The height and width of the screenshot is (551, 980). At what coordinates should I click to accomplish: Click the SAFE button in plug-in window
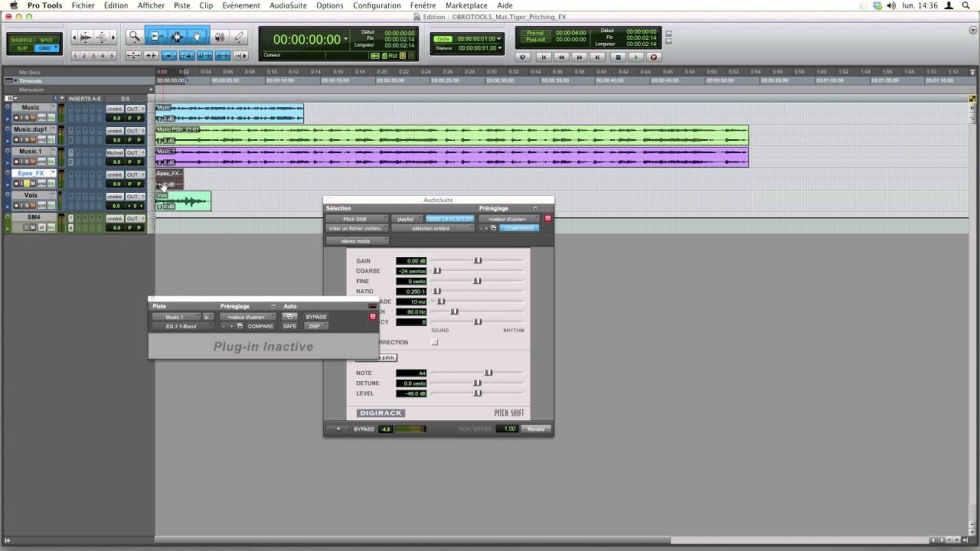pyautogui.click(x=289, y=326)
